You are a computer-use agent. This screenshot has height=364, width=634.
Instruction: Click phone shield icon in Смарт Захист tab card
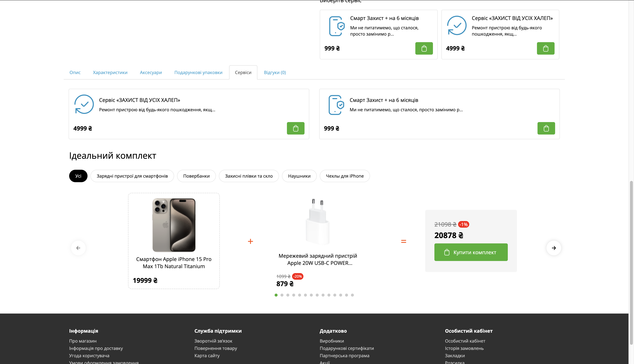coord(336,105)
